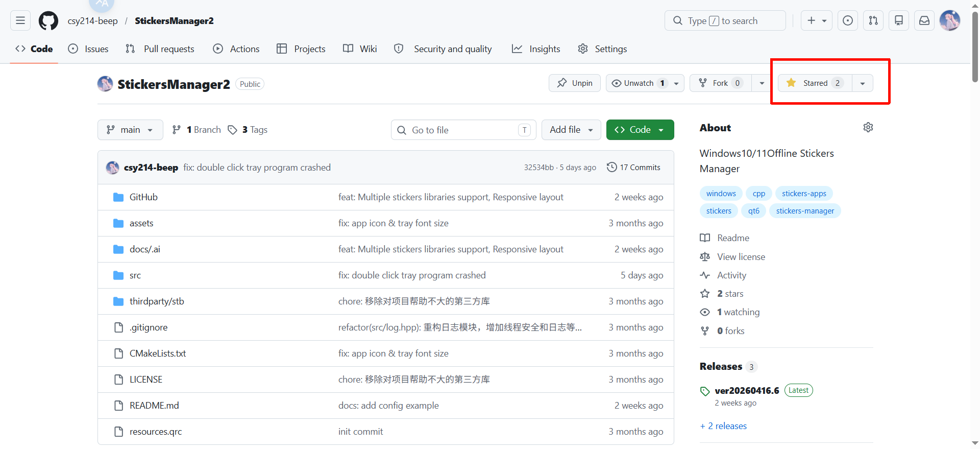Viewport: 980px width, 449px height.
Task: Open the 3 Tags link
Action: click(248, 130)
